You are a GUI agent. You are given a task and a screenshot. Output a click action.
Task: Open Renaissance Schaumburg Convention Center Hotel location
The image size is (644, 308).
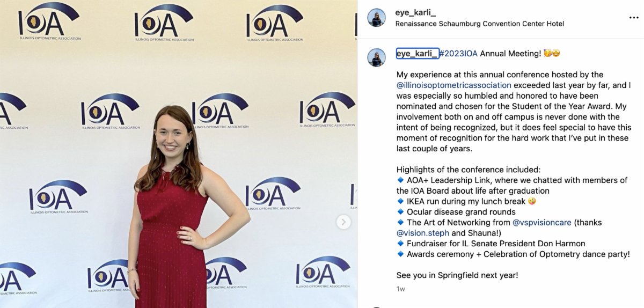pos(479,24)
